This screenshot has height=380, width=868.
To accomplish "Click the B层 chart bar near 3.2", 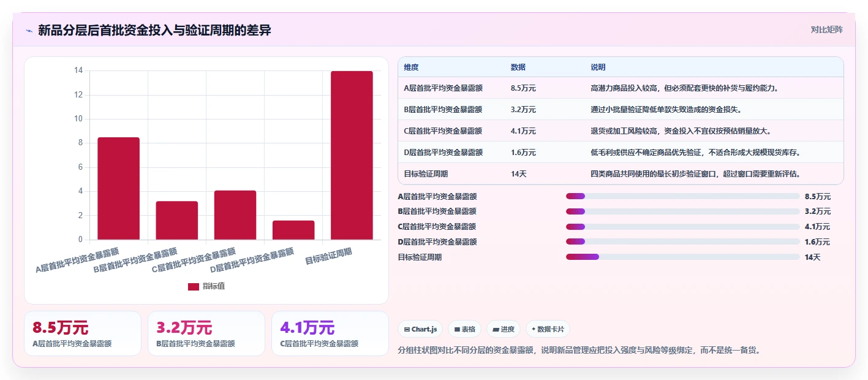I will click(x=177, y=220).
